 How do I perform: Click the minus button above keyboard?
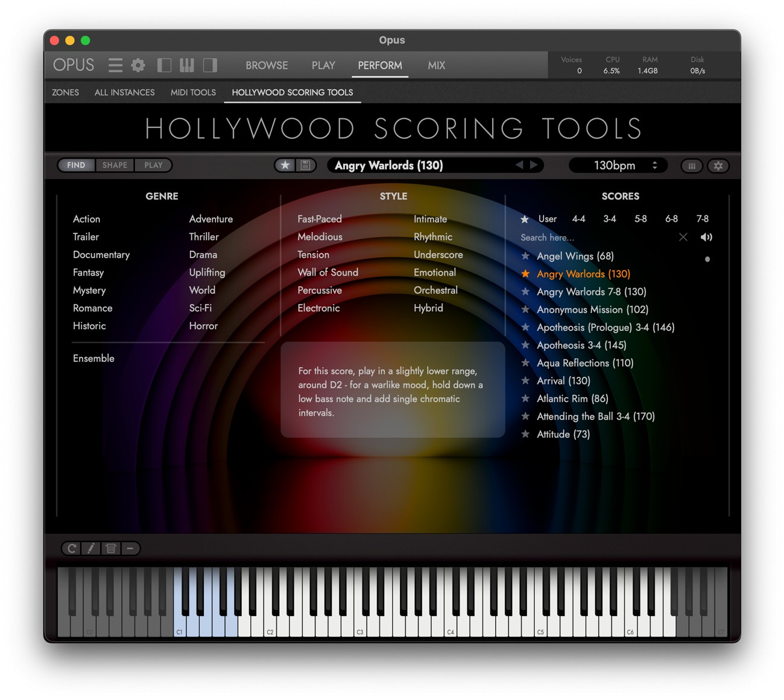click(130, 548)
